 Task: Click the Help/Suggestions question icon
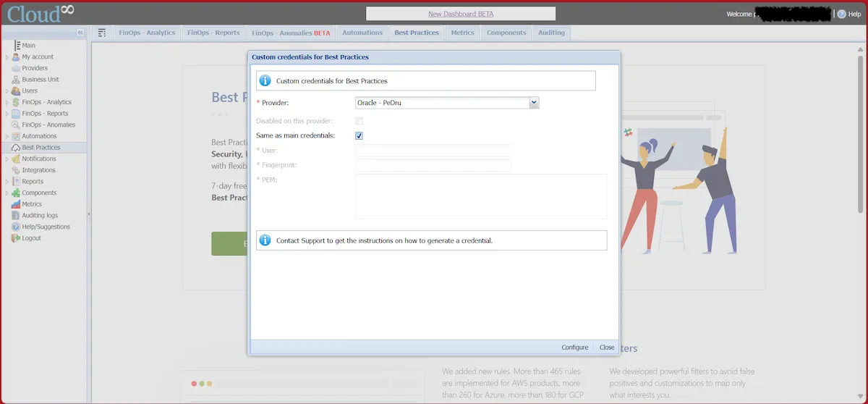coord(16,227)
